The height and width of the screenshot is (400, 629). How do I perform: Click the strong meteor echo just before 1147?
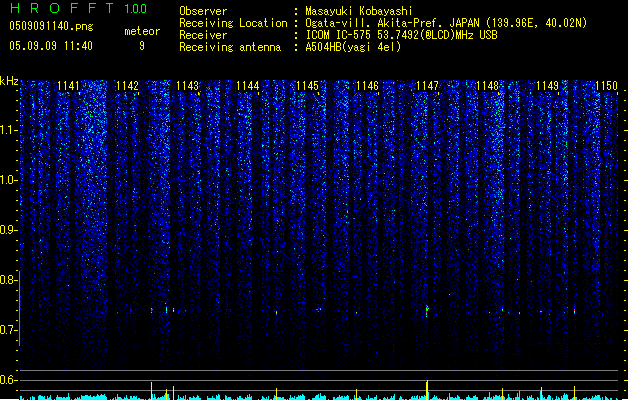click(x=427, y=311)
